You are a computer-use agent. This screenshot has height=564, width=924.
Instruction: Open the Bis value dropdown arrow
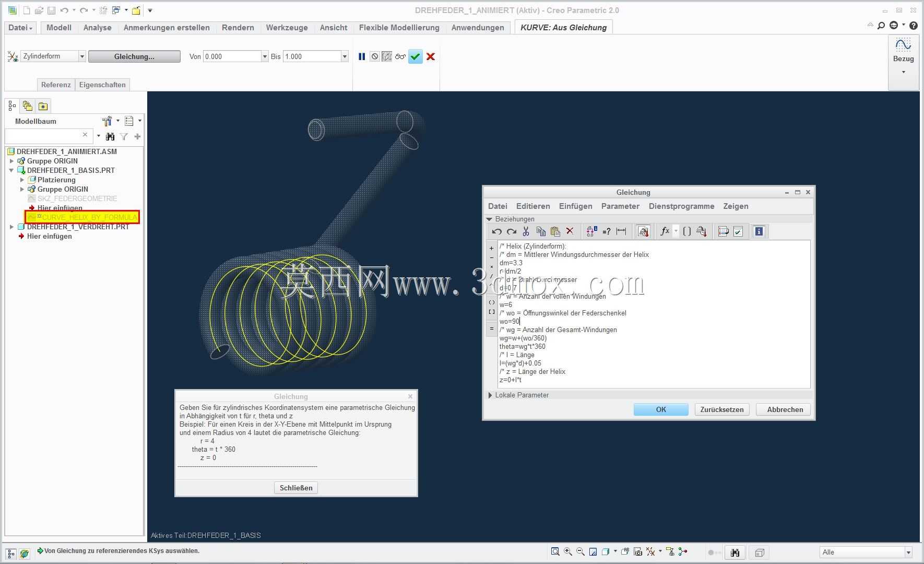pyautogui.click(x=345, y=56)
